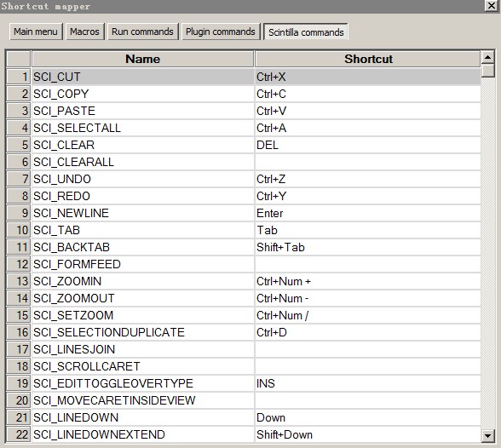501x448 pixels.
Task: Click the Ctrl+Y shortcut cell
Action: (367, 196)
